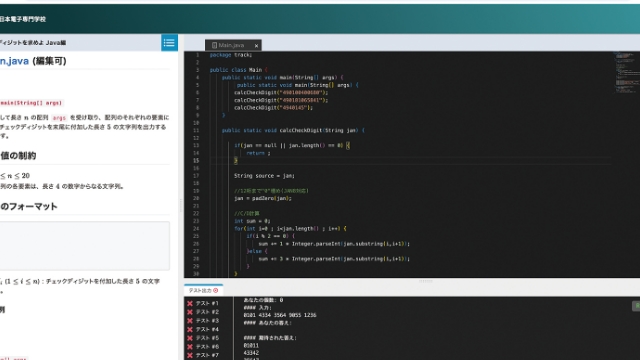The width and height of the screenshot is (640, 360).
Task: Select the failed テスト #1 row
Action: tap(203, 303)
